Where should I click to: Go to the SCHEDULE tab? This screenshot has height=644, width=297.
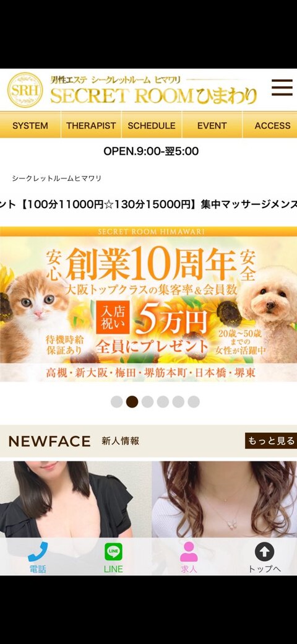click(x=152, y=125)
